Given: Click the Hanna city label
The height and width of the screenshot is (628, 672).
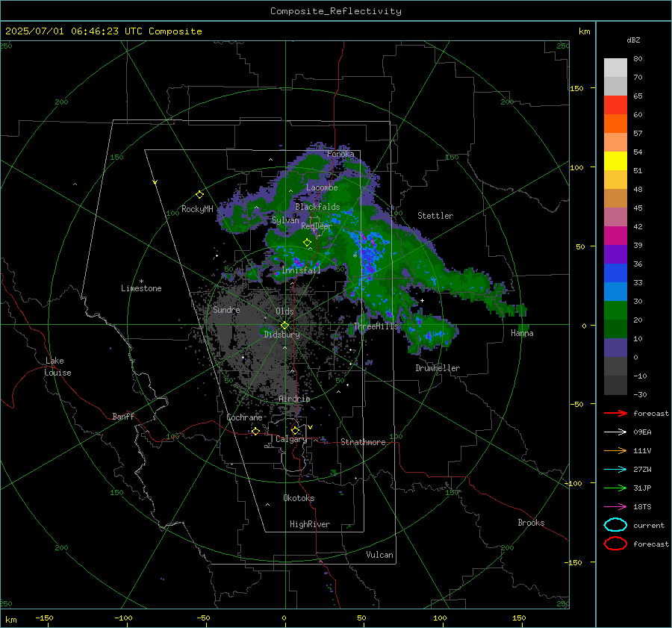Looking at the screenshot, I should click(x=522, y=333).
